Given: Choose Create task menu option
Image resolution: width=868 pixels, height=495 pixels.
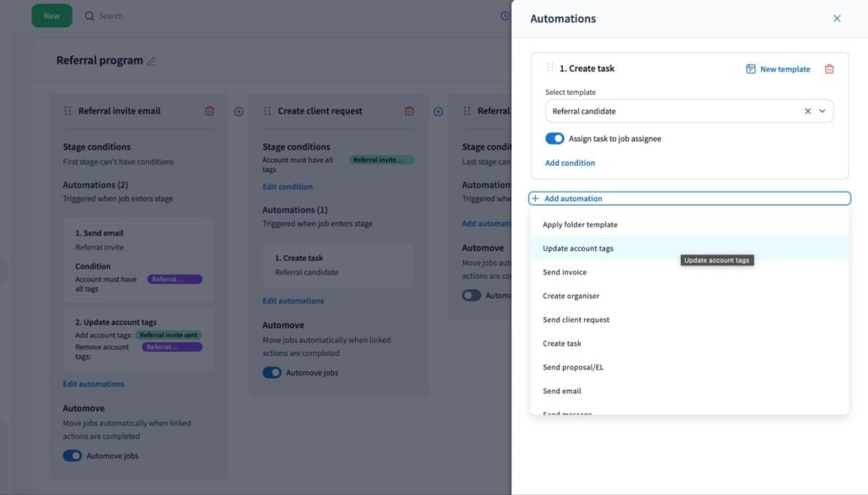Looking at the screenshot, I should pyautogui.click(x=689, y=343).
